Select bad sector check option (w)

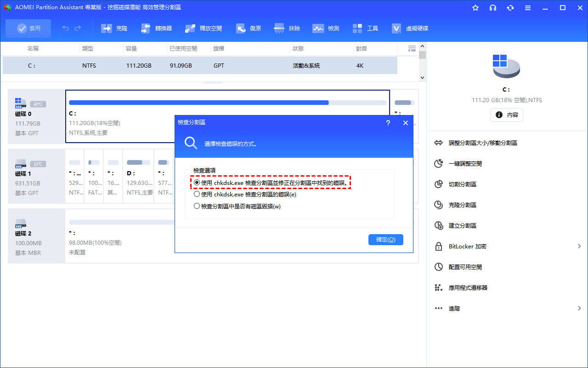point(197,206)
